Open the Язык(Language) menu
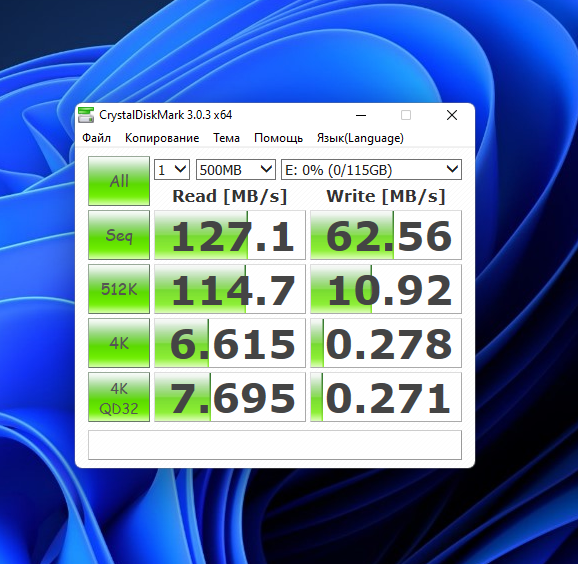Image resolution: width=578 pixels, height=564 pixels. [360, 138]
